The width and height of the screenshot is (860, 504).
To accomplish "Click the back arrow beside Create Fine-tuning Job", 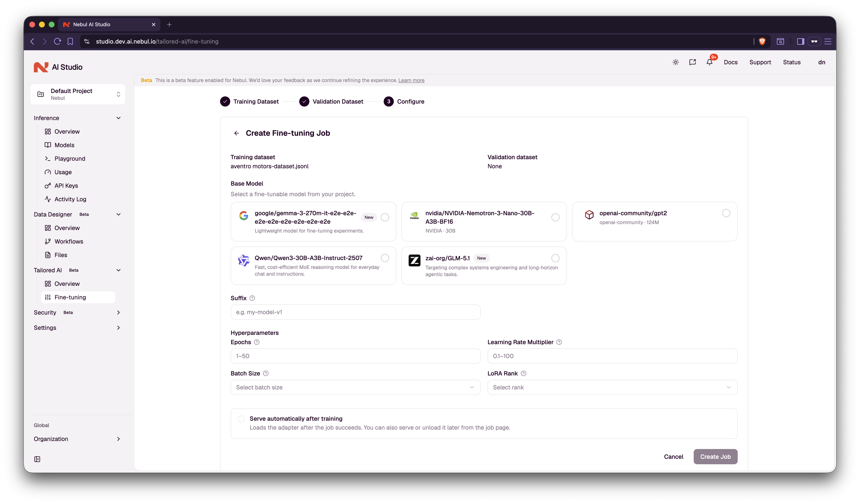I will pos(237,133).
